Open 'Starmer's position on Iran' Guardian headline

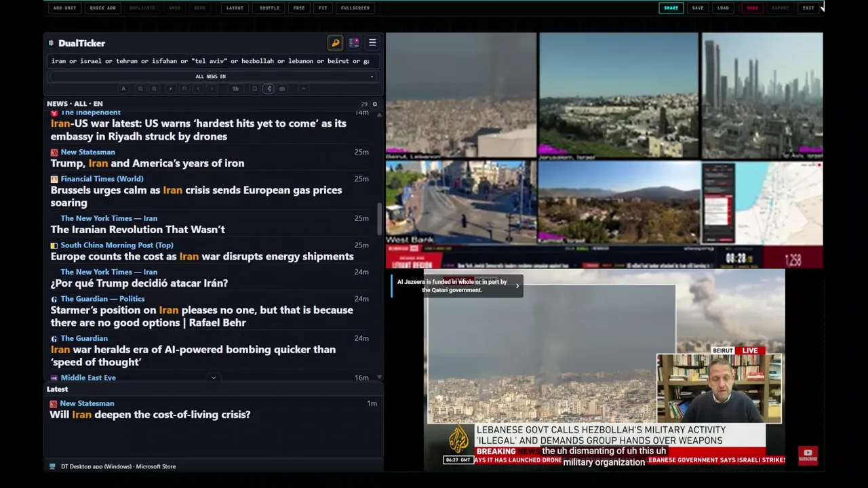pos(201,317)
